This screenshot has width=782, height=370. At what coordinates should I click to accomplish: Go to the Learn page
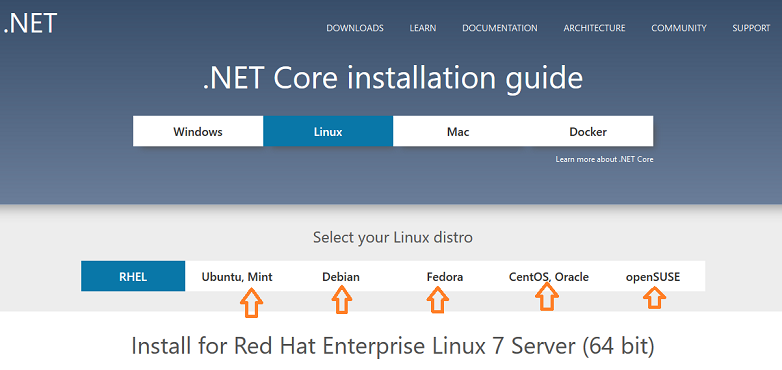pos(423,28)
